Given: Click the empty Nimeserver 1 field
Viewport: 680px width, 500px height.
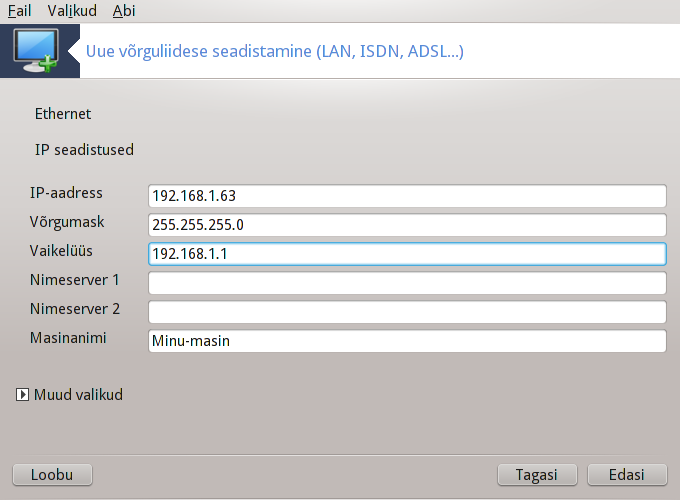Looking at the screenshot, I should coord(407,283).
